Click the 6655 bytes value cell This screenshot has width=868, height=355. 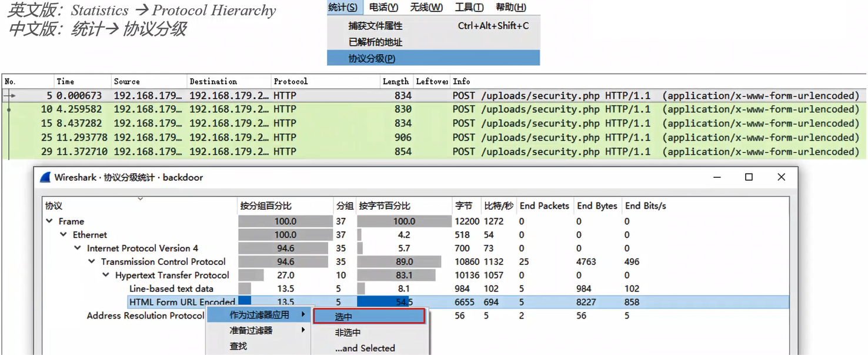[x=464, y=302]
